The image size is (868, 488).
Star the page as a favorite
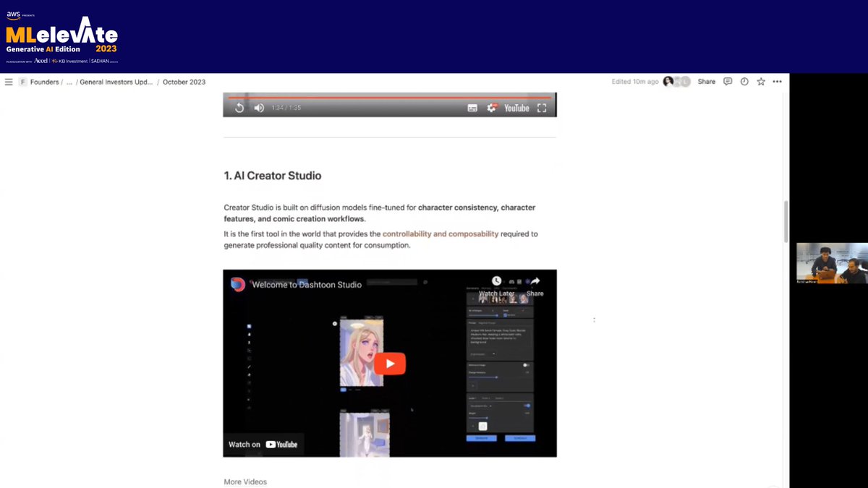(x=761, y=82)
